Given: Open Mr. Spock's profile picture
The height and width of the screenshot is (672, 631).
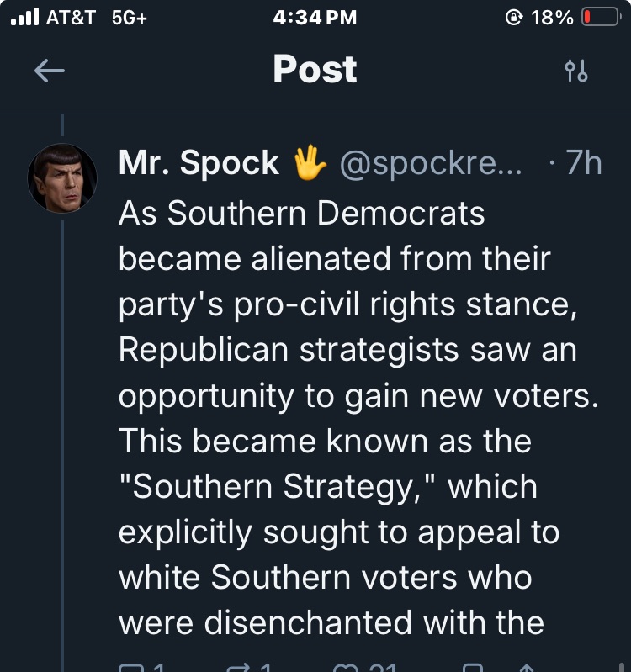Looking at the screenshot, I should click(x=62, y=177).
